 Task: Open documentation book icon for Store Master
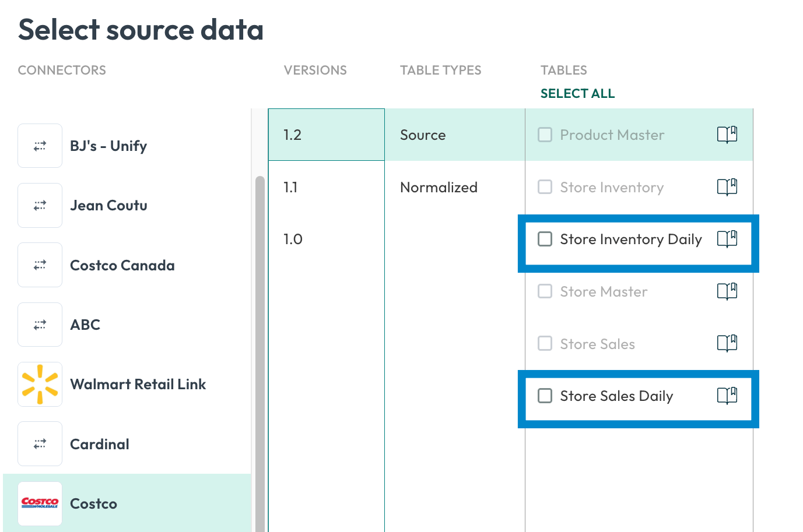(727, 291)
